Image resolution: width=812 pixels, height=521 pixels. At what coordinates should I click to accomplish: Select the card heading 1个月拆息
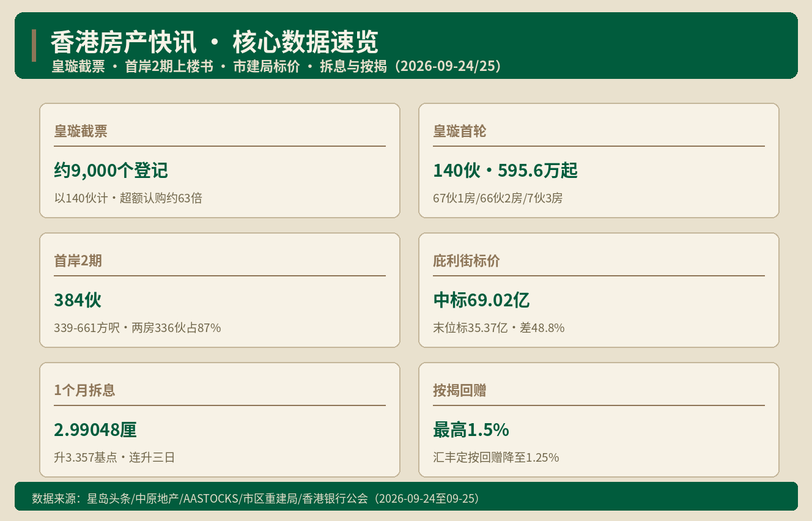pyautogui.click(x=84, y=390)
